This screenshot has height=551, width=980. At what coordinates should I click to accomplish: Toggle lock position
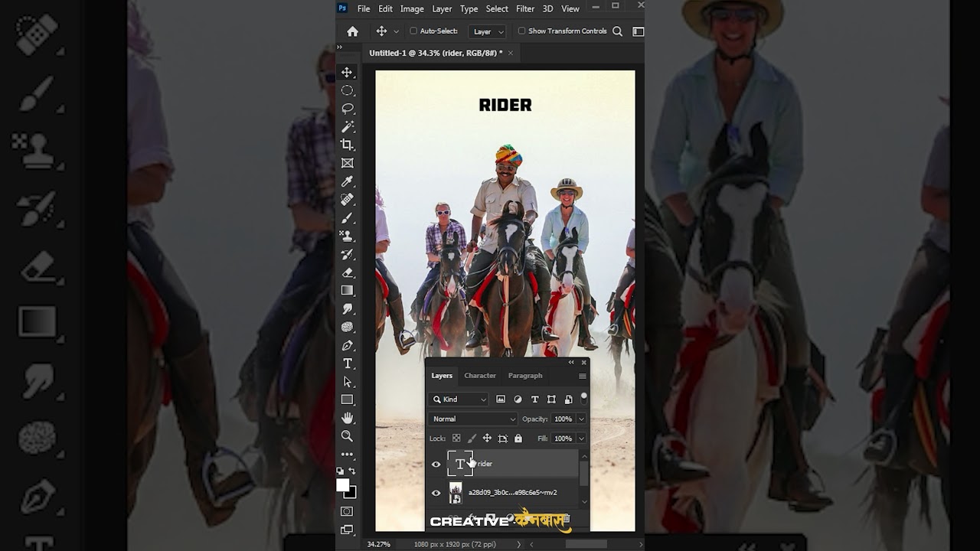tap(487, 439)
